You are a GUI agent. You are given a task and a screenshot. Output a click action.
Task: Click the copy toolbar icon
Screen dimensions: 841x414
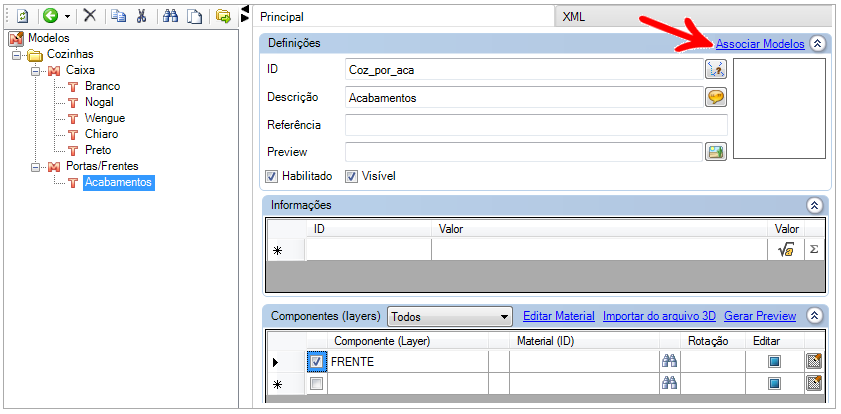point(119,16)
